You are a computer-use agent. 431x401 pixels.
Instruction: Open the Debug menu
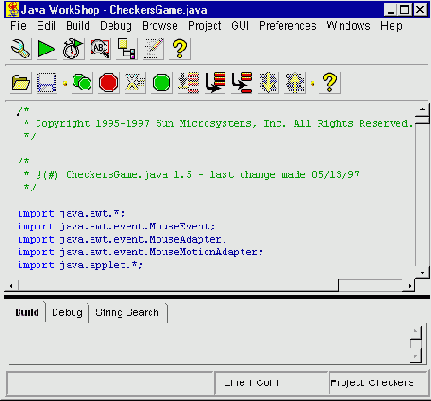[116, 26]
